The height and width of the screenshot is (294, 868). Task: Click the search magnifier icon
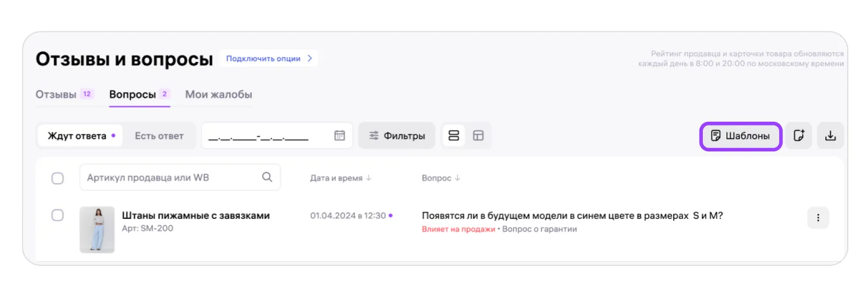(x=267, y=177)
